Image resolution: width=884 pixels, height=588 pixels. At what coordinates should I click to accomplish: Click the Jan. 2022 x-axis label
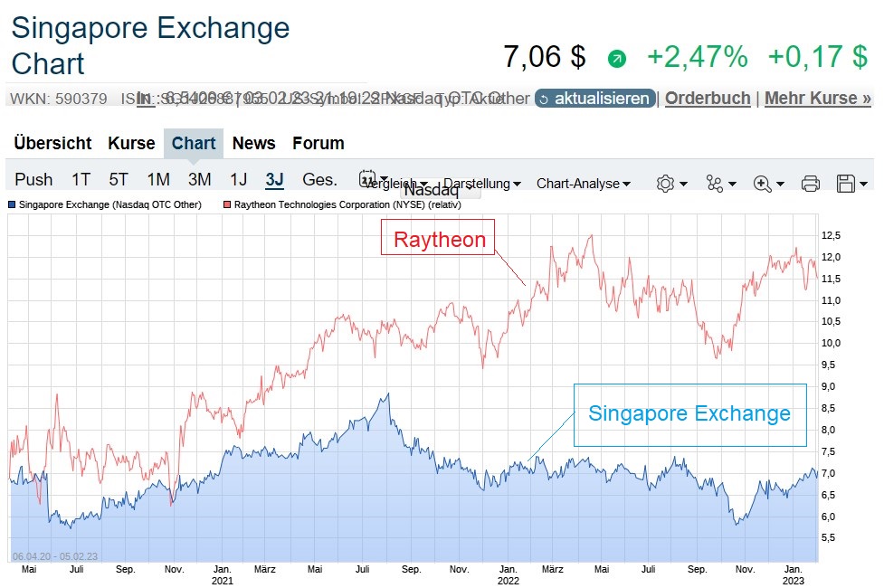[508, 575]
